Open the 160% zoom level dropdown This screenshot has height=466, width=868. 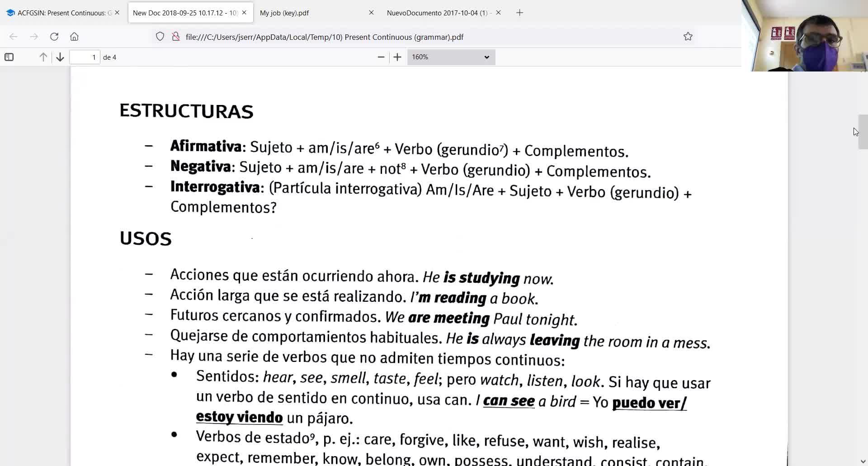pyautogui.click(x=451, y=57)
